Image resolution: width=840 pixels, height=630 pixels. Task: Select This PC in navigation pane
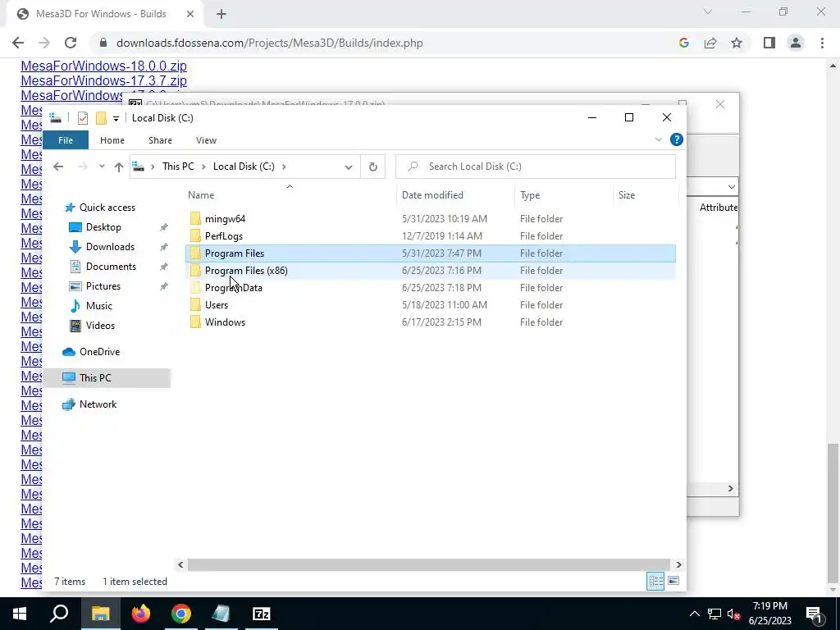coord(95,378)
